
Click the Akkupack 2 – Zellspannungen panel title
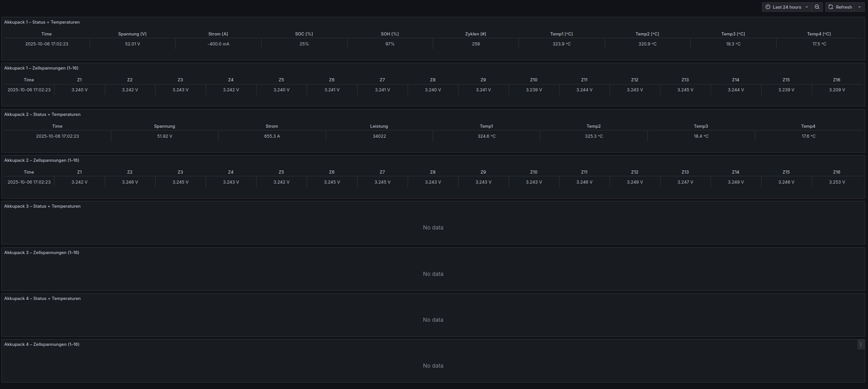click(42, 160)
